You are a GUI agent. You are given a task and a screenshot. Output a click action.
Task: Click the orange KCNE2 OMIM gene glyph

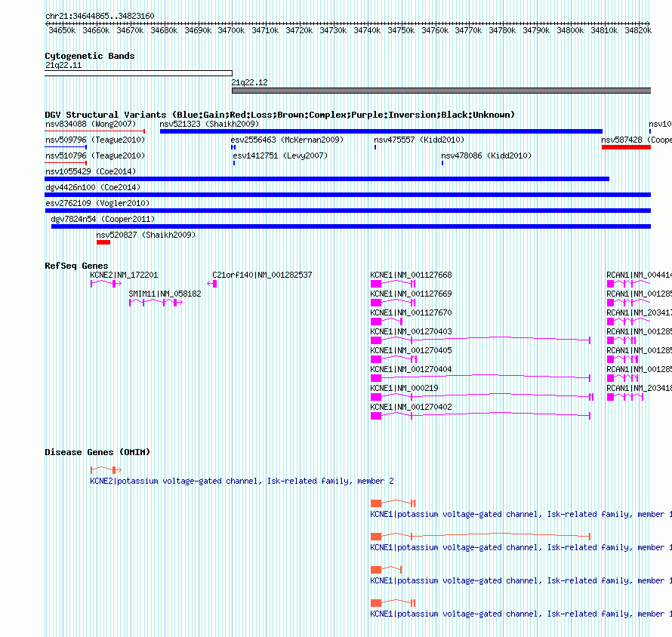pyautogui.click(x=106, y=470)
